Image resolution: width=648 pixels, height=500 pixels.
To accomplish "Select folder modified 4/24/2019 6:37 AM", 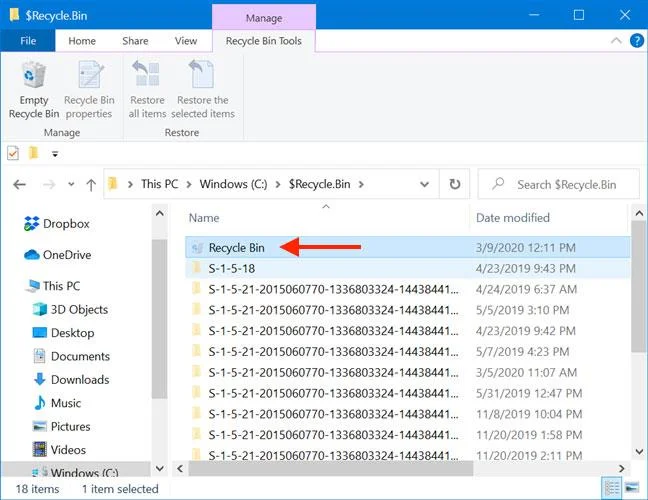I will coord(407,289).
